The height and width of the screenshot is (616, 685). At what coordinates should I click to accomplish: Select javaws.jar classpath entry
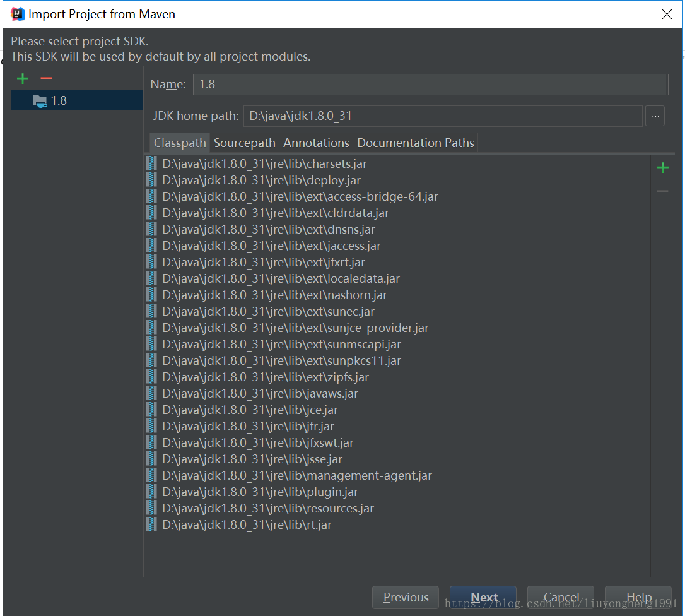[x=397, y=393]
